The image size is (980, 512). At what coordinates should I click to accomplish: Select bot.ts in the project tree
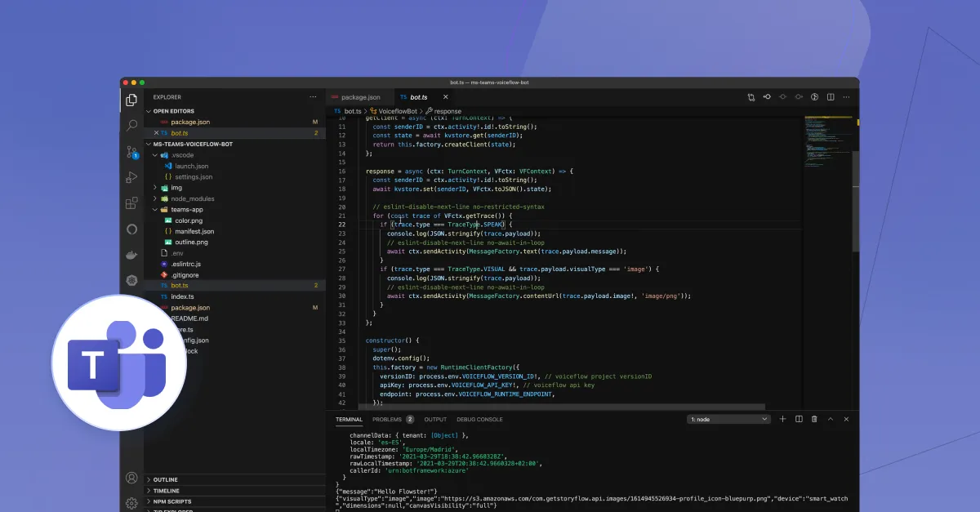pyautogui.click(x=234, y=286)
